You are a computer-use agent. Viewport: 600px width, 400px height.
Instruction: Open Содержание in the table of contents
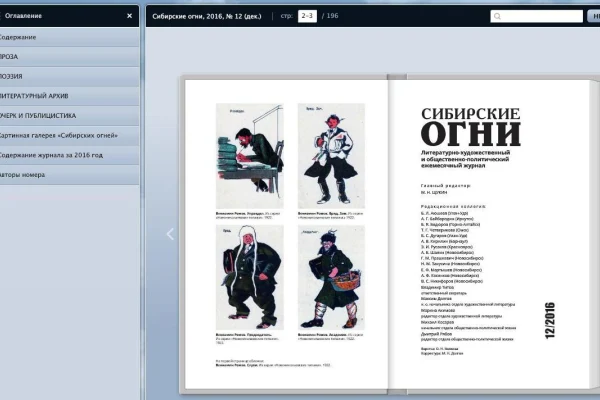pos(70,36)
